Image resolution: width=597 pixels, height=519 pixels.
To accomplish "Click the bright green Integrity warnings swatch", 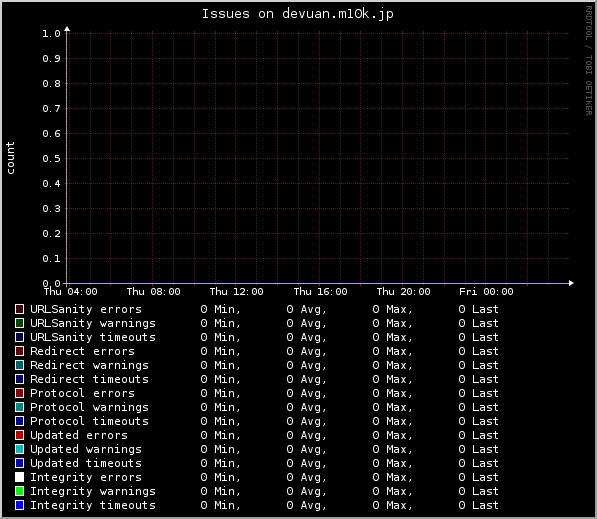I will [19, 491].
